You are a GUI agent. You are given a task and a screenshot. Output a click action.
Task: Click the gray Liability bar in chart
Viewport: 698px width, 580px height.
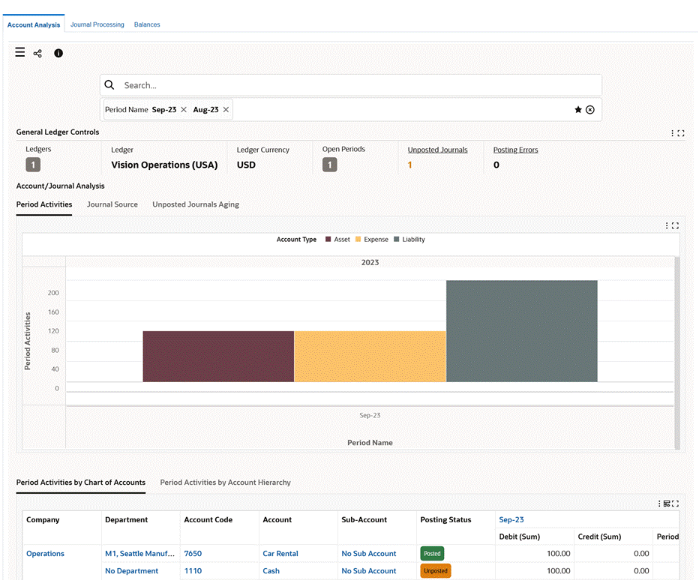pos(521,330)
